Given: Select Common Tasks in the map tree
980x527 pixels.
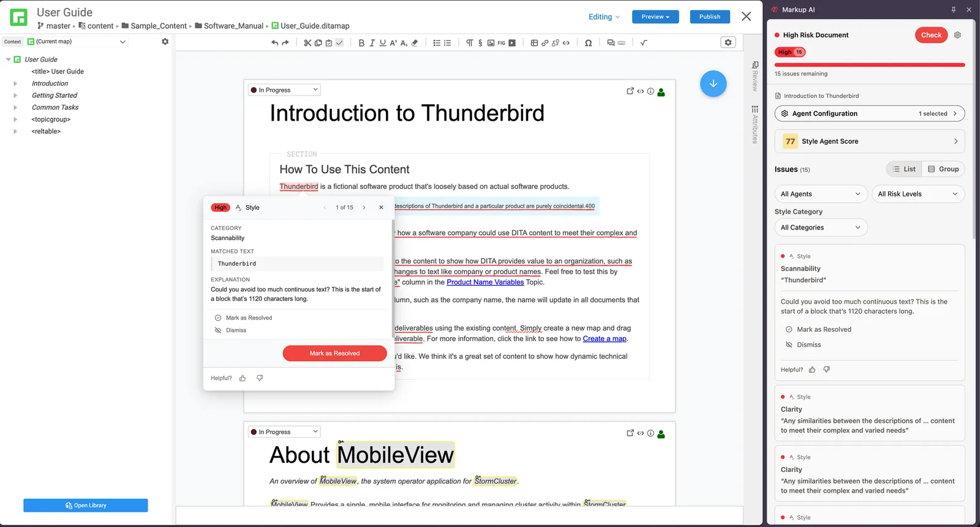Looking at the screenshot, I should tap(55, 108).
